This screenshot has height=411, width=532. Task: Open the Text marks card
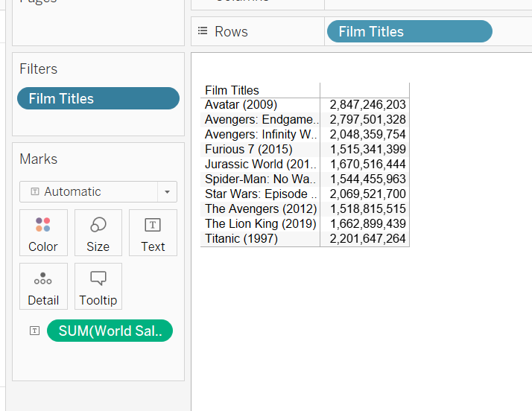click(153, 232)
